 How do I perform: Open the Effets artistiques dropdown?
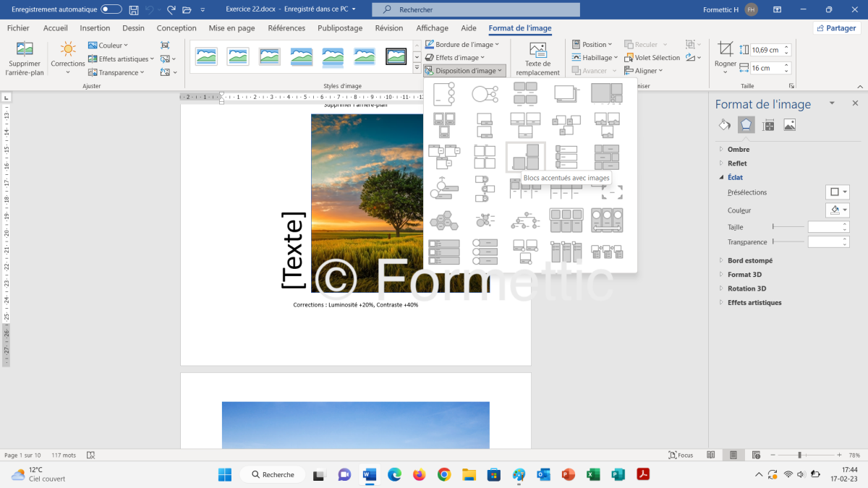tap(121, 59)
